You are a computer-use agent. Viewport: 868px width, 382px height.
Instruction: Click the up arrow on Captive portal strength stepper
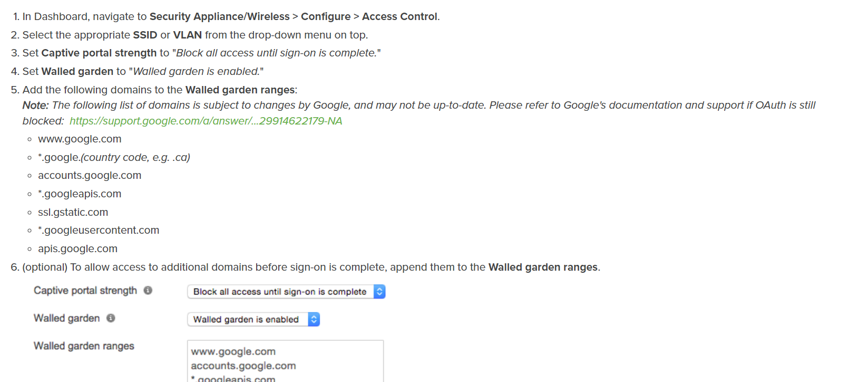coord(379,289)
